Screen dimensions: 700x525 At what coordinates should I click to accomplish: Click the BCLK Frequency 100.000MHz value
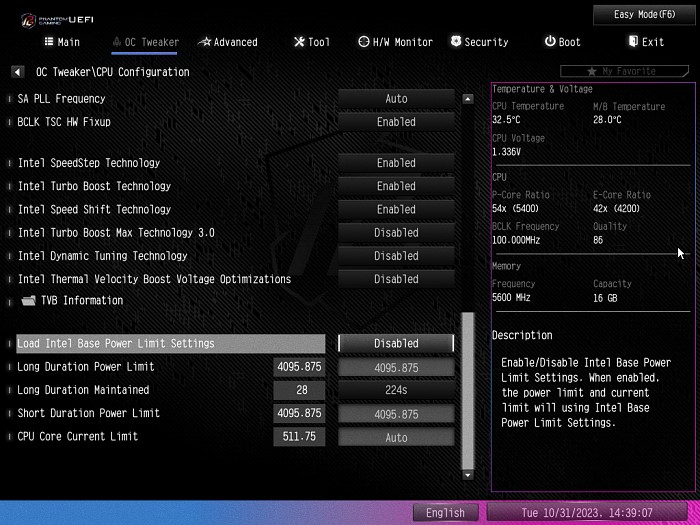point(516,240)
